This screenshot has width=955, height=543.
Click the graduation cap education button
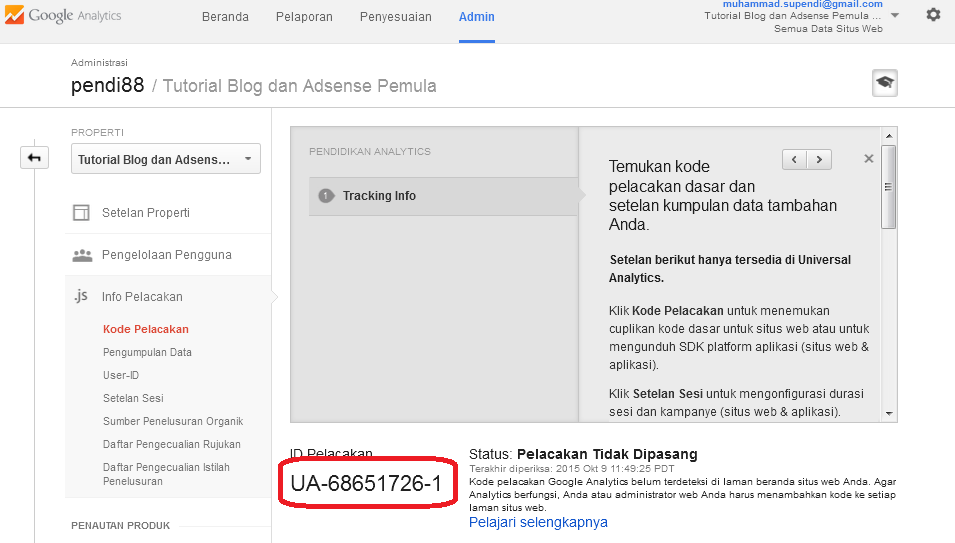tap(885, 83)
